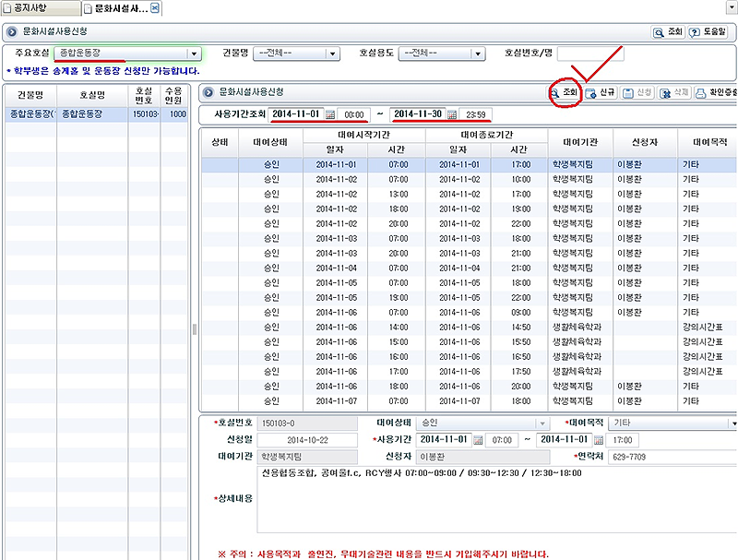Select the reservation row 2014-11-06 18:00 to 20:00
Viewport: 738px width, 560px height.
pyautogui.click(x=470, y=387)
